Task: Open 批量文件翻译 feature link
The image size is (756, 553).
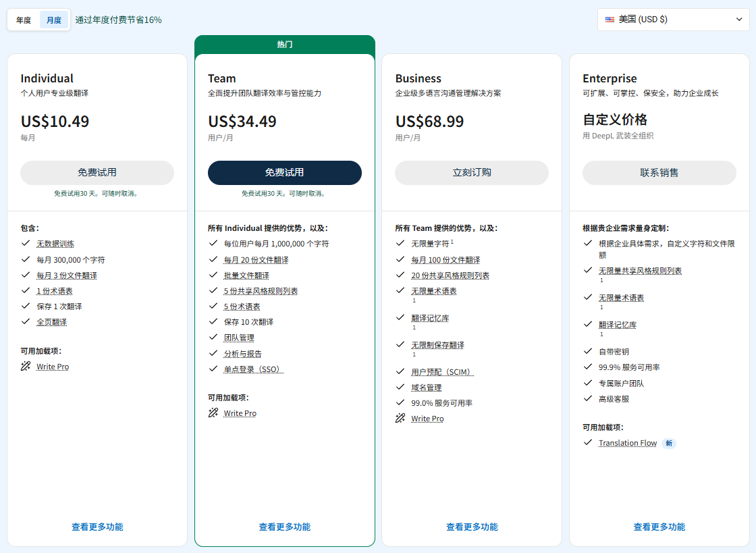Action: [246, 275]
